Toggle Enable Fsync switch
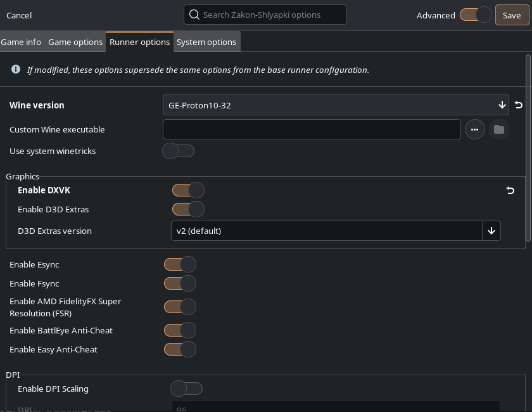 (x=180, y=283)
